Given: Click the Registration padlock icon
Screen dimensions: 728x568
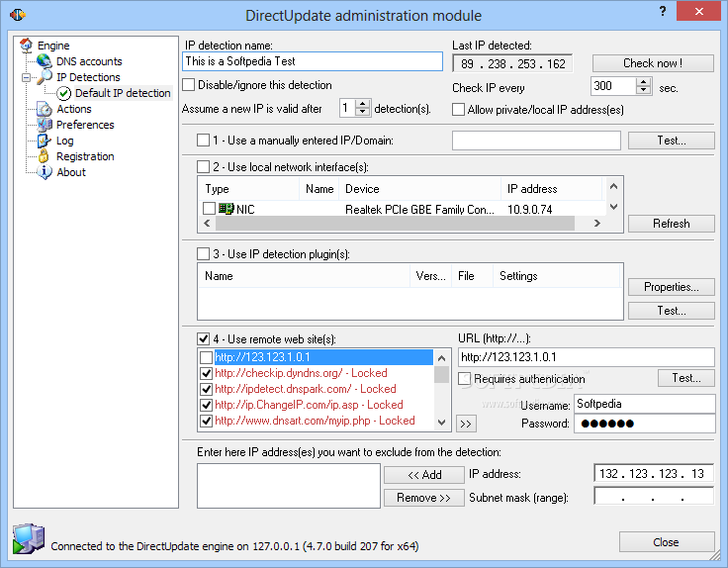Looking at the screenshot, I should click(x=44, y=156).
